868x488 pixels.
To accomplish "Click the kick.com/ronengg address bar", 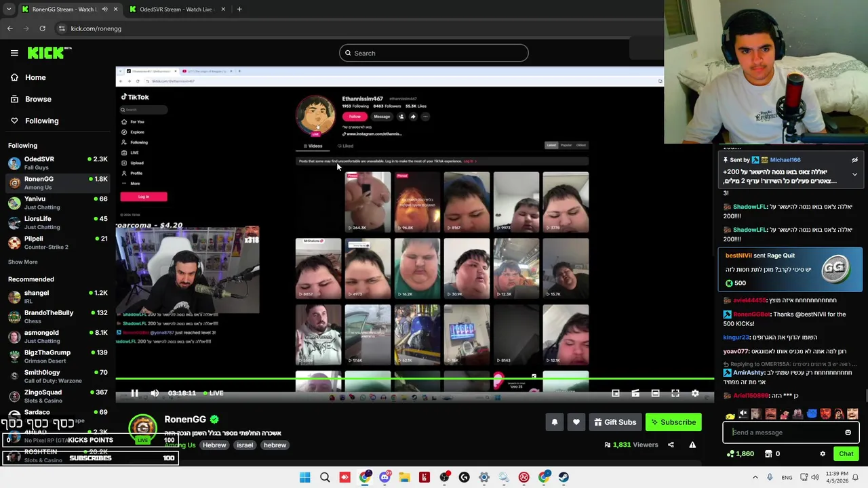I will pyautogui.click(x=96, y=28).
